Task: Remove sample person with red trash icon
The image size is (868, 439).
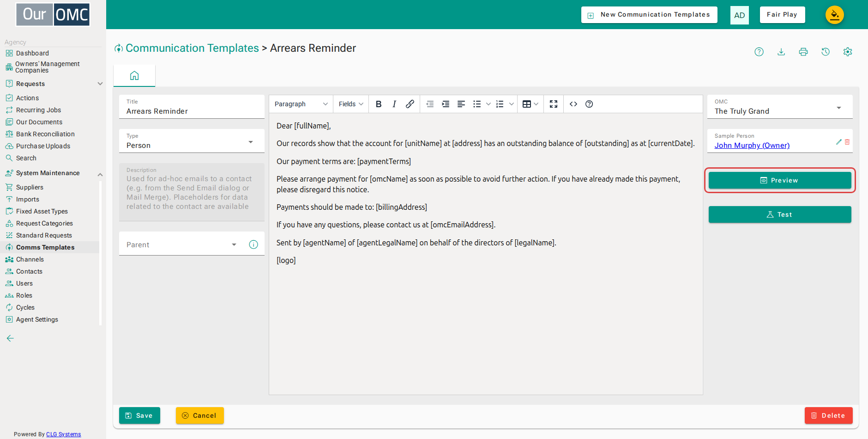Action: 847,142
